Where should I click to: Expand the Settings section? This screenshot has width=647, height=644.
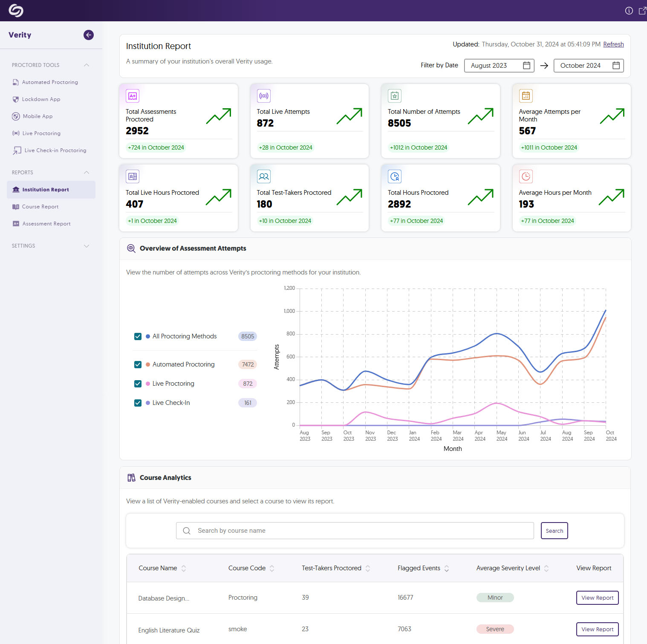(87, 246)
